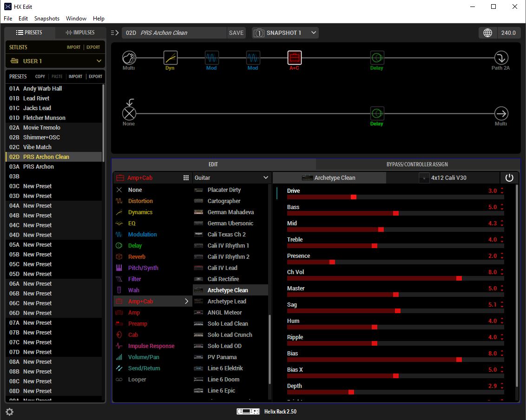Select the Path 2A output block

[501, 58]
